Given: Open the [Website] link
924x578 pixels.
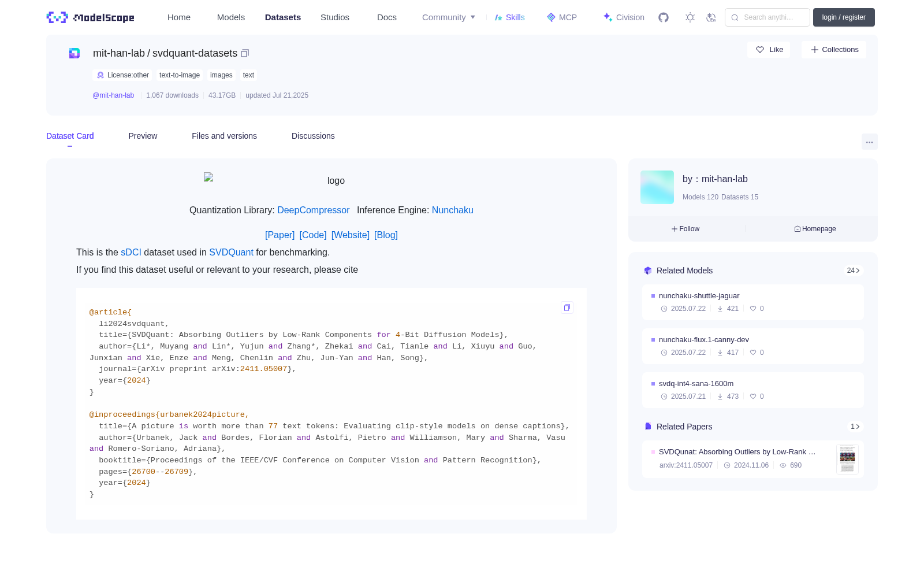Looking at the screenshot, I should click(351, 235).
